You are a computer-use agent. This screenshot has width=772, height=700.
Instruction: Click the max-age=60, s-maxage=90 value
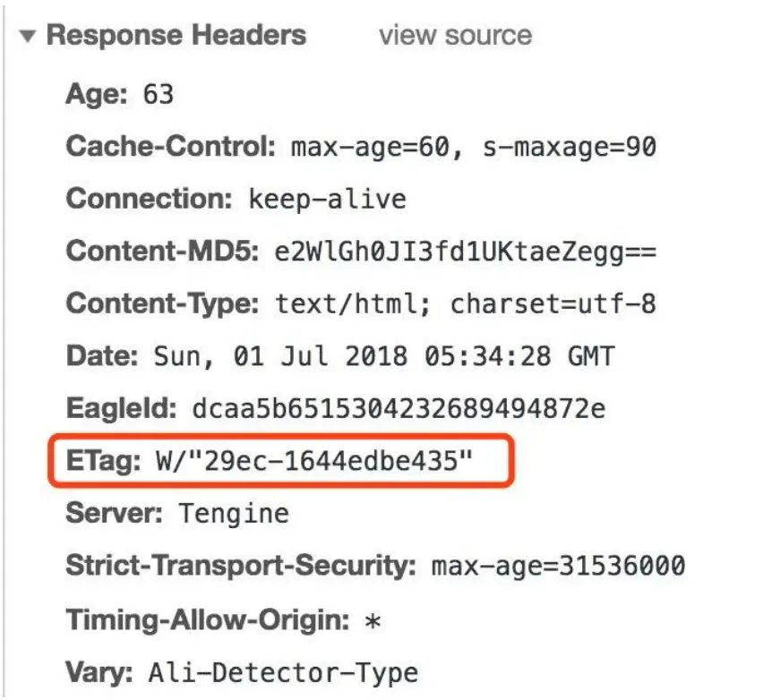[474, 146]
